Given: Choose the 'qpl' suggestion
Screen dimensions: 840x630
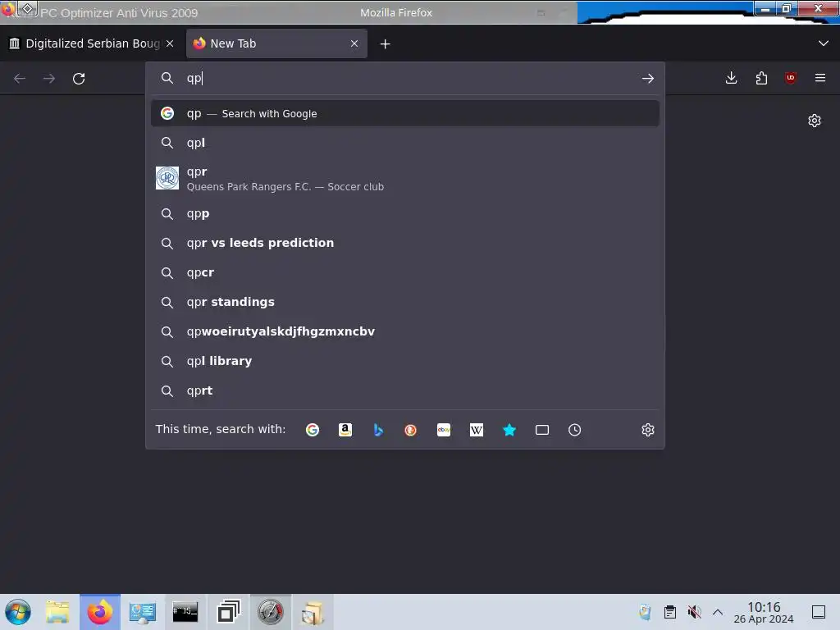Looking at the screenshot, I should pos(405,143).
